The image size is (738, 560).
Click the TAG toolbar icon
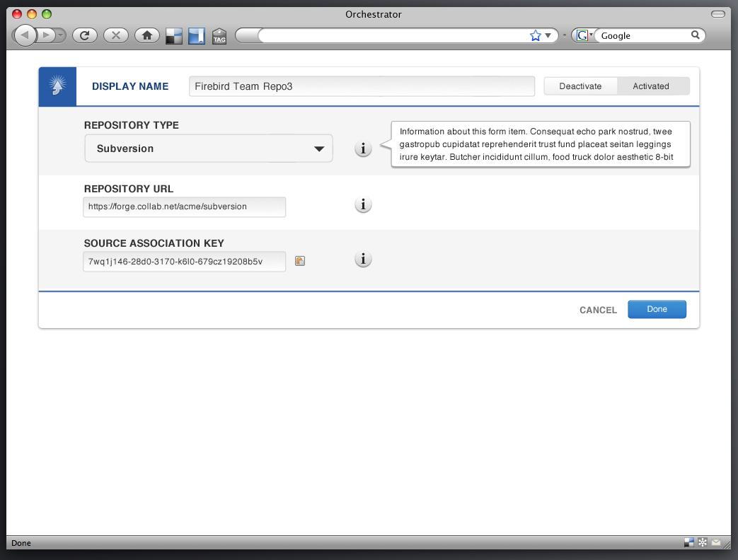point(219,36)
